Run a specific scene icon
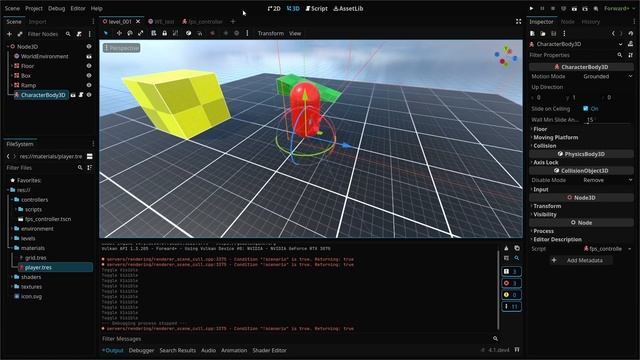 click(585, 8)
